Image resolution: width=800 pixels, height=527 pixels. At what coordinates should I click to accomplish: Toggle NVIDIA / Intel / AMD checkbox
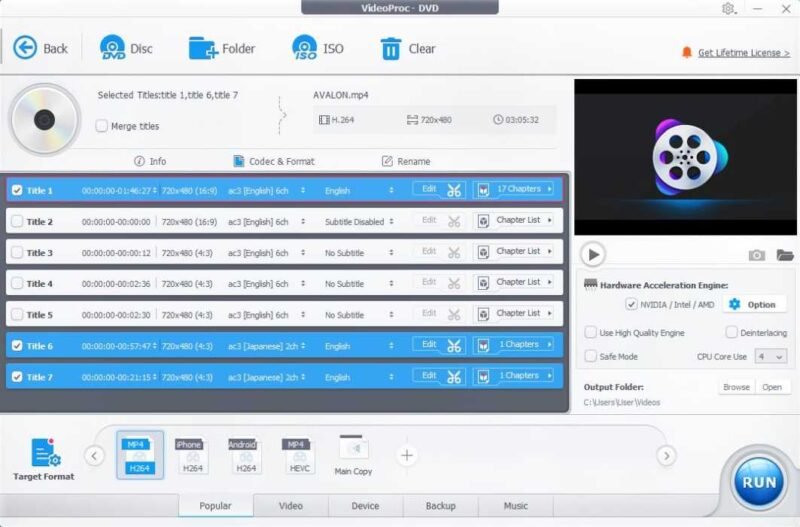click(631, 305)
